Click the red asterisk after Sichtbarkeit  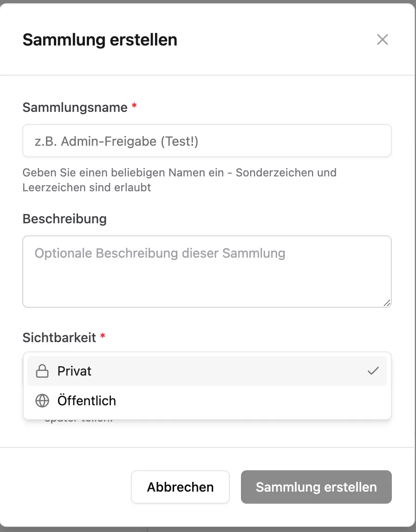click(103, 337)
